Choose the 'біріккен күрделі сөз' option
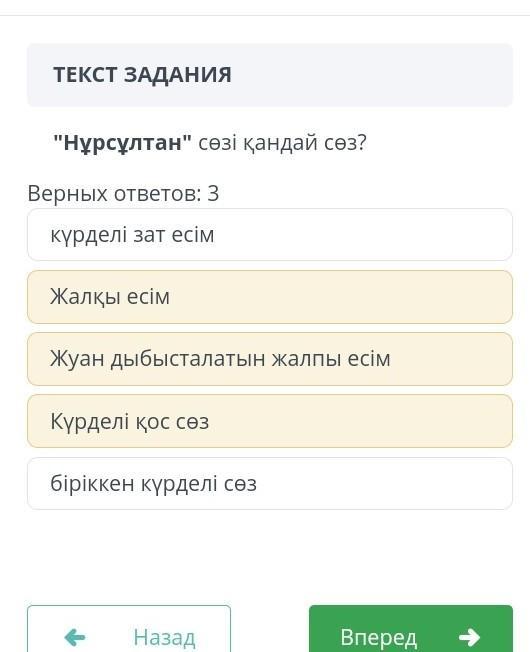The height and width of the screenshot is (652, 530). pyautogui.click(x=270, y=483)
